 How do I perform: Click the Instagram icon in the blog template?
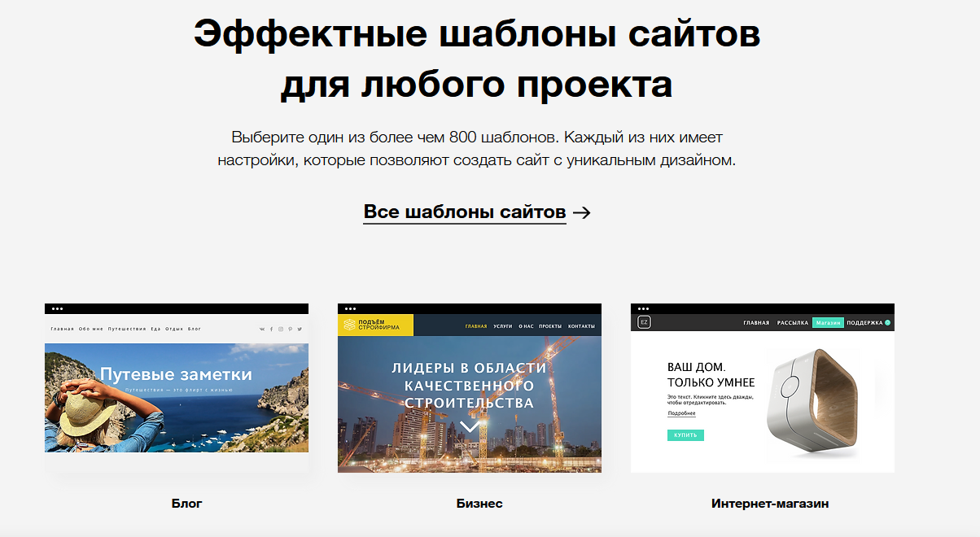pos(281,330)
